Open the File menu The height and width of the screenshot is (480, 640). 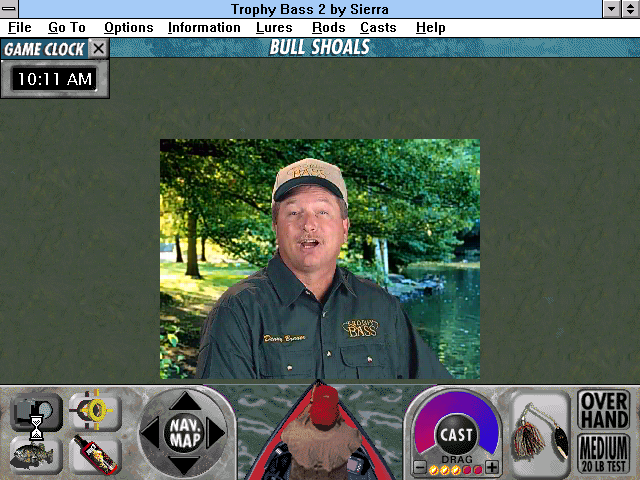tap(19, 28)
